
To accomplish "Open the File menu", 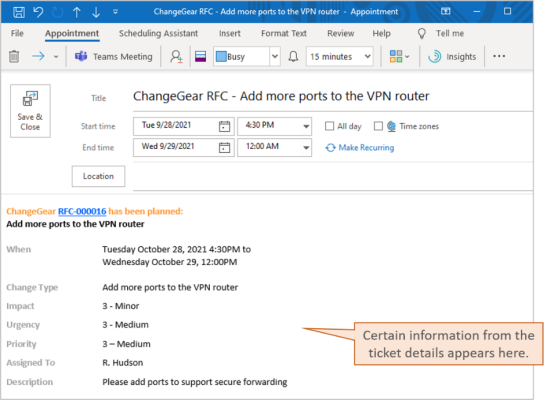I will coord(17,33).
